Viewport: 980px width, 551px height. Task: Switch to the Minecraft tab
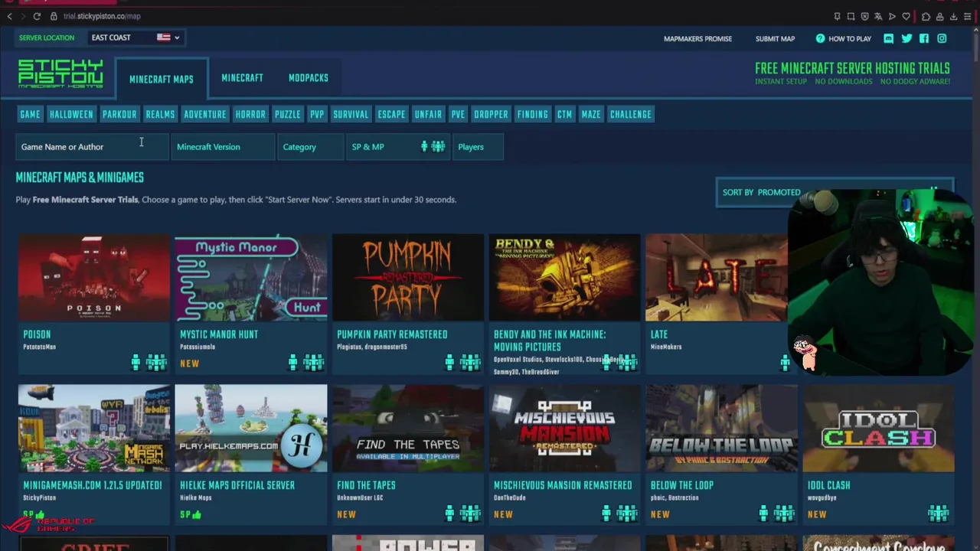tap(242, 78)
